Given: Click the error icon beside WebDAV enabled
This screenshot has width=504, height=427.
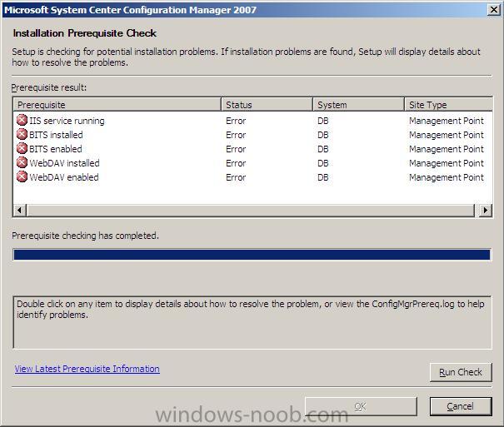Looking at the screenshot, I should pyautogui.click(x=22, y=177).
